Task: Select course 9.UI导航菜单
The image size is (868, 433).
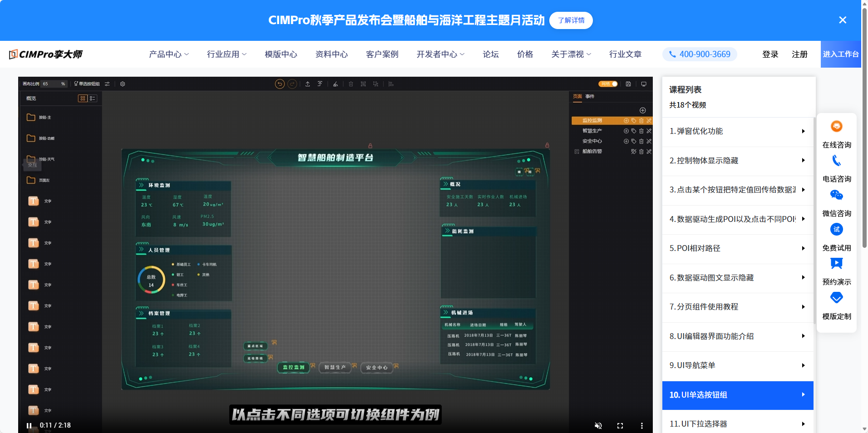Action: click(738, 366)
